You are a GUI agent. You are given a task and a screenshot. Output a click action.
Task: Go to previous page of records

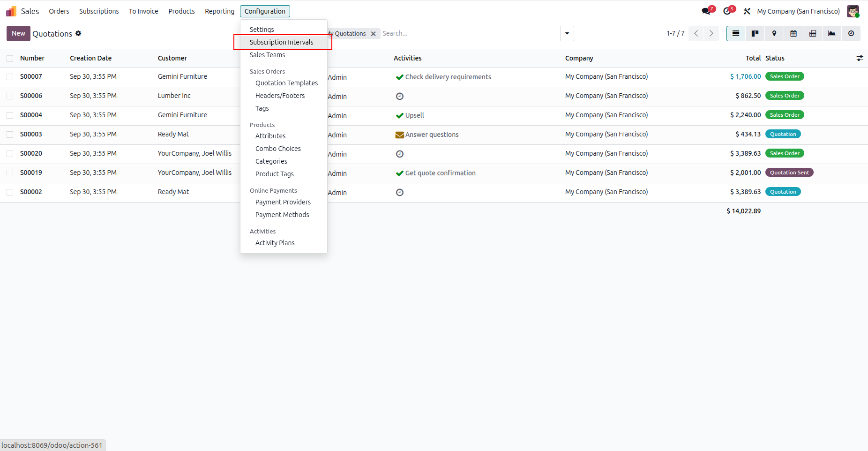click(x=696, y=33)
